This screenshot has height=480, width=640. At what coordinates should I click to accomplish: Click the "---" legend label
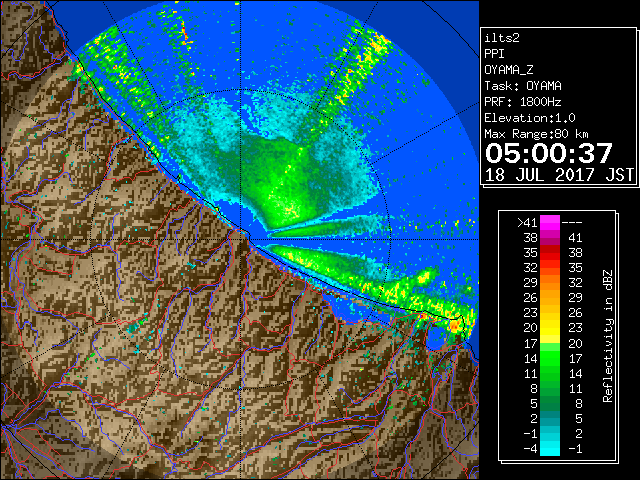click(572, 222)
